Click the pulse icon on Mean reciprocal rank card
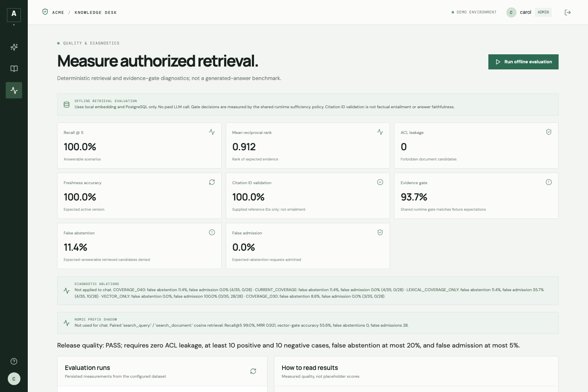The height and width of the screenshot is (392, 588). [380, 132]
